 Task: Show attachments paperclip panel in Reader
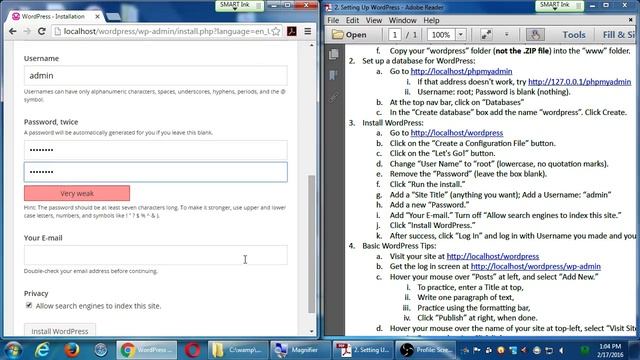coord(333,97)
